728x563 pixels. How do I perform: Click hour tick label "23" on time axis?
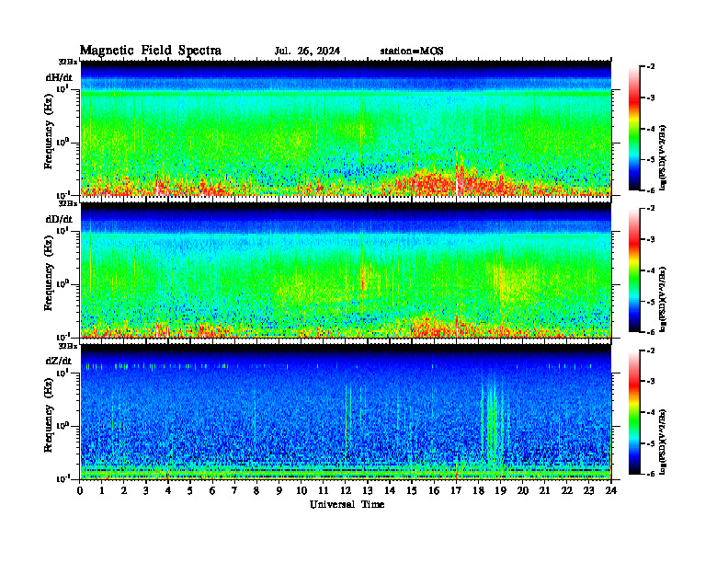click(588, 490)
